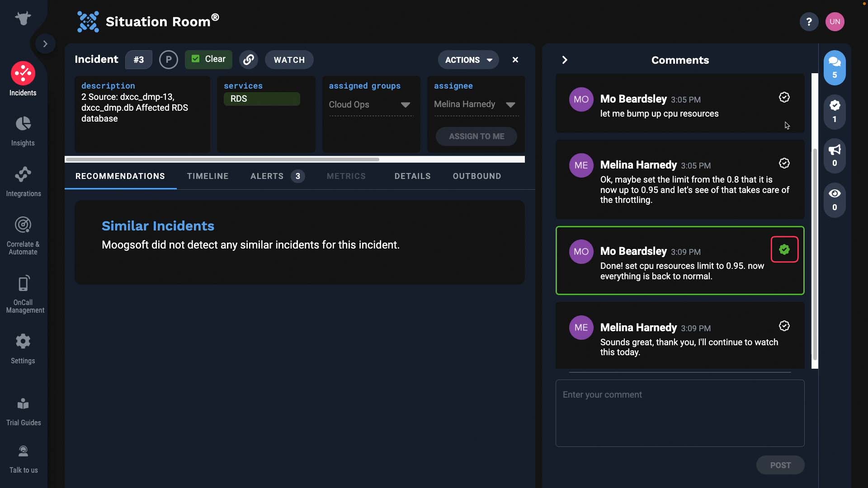Screen dimensions: 868x488
Task: Unmark 'Done! set cpu resources' resolving step
Action: [784, 249]
